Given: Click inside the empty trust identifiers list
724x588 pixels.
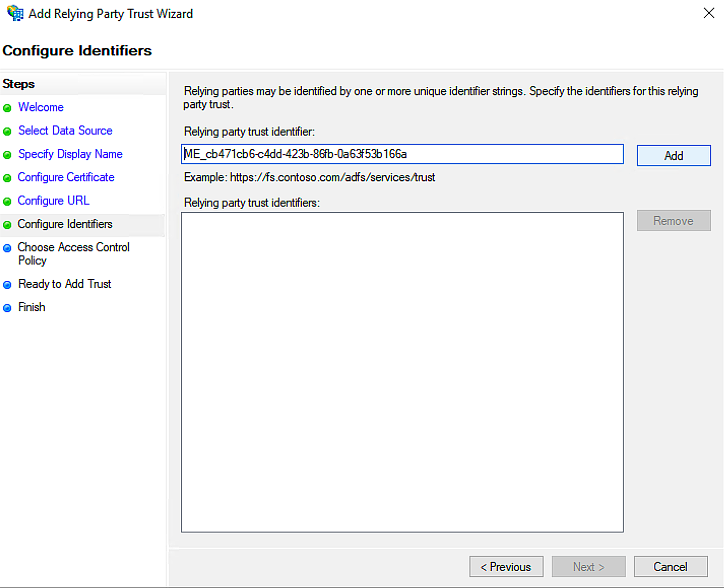Looking at the screenshot, I should click(401, 372).
